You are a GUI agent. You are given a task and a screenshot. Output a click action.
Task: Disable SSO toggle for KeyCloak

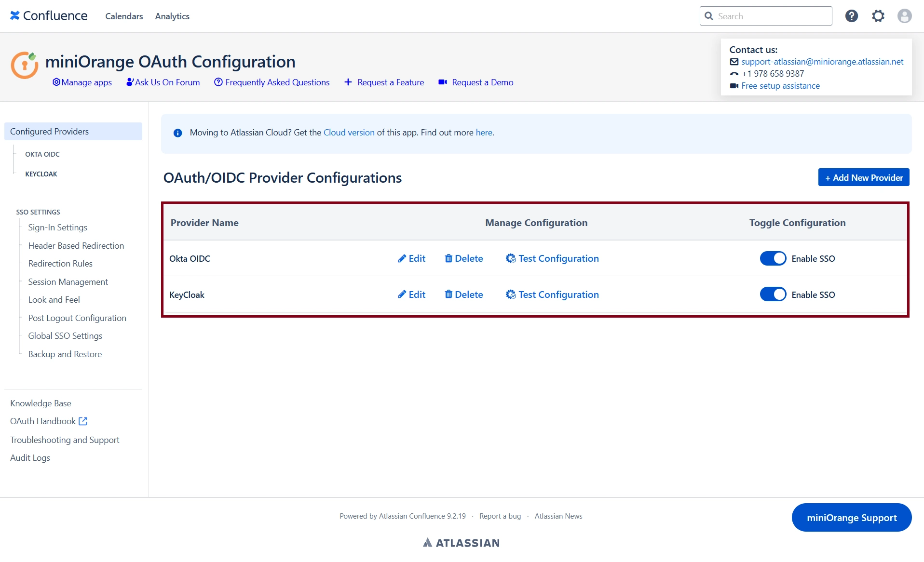click(773, 294)
